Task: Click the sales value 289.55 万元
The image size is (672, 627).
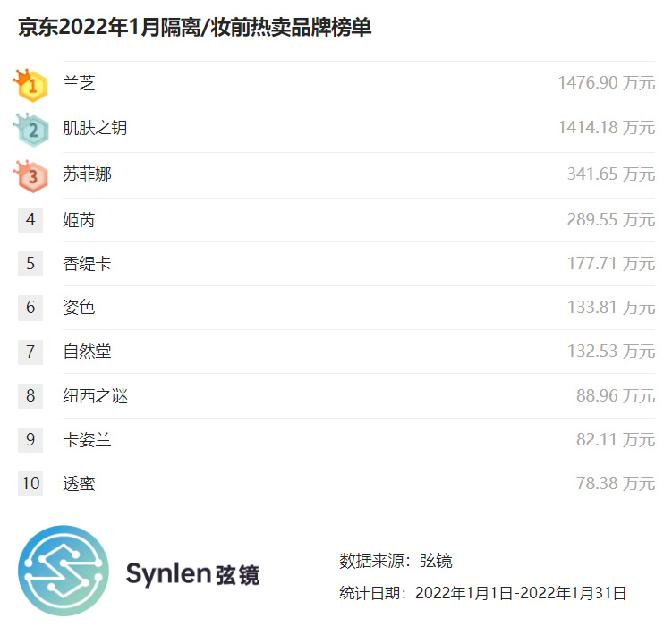Action: click(x=611, y=220)
